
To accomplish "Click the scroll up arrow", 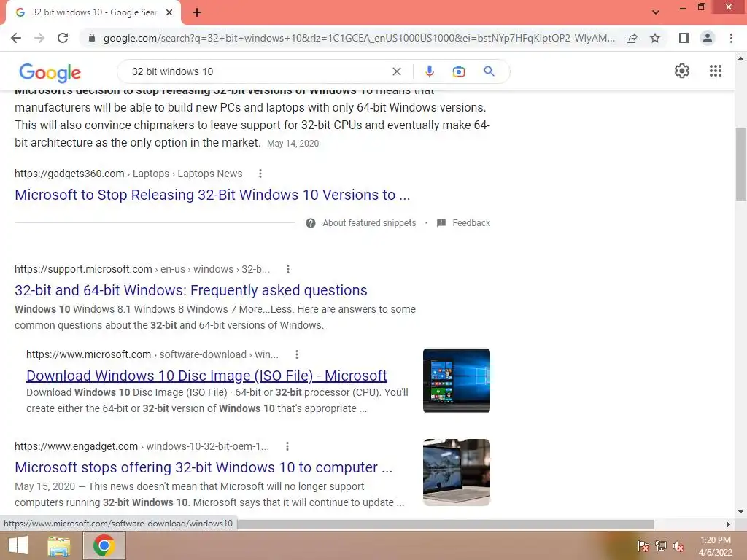I will click(x=740, y=58).
